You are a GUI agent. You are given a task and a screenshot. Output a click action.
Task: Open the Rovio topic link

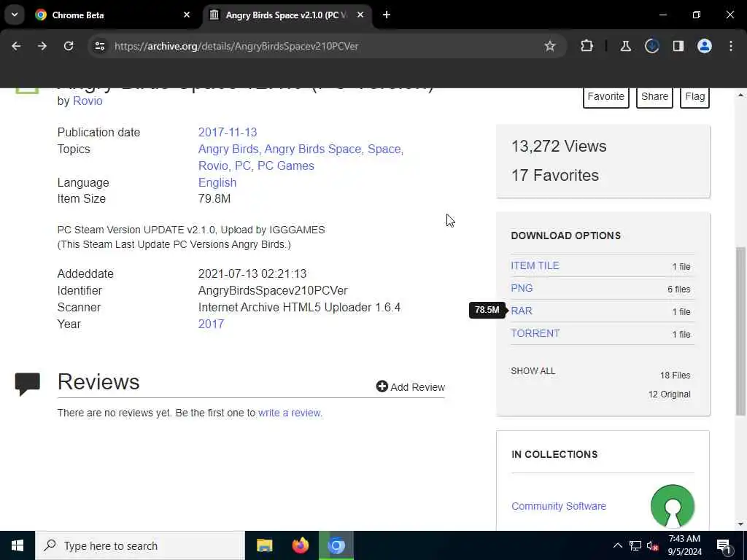coord(214,166)
